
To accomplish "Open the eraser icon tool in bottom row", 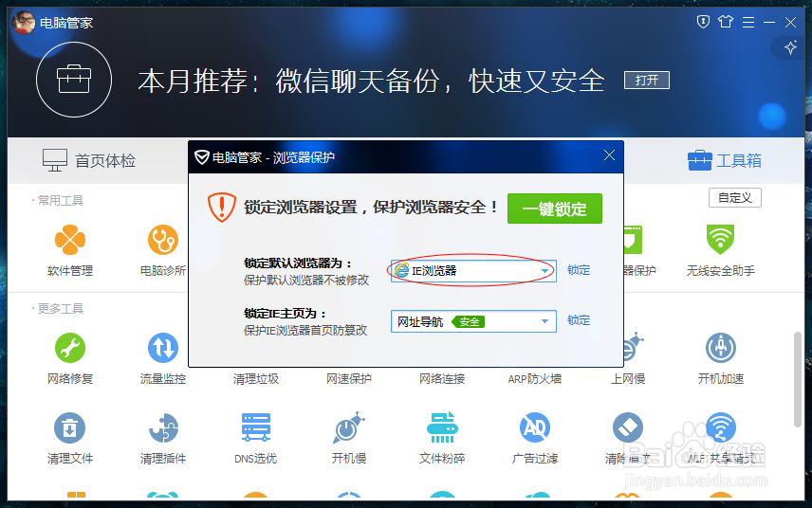I will coord(628,427).
